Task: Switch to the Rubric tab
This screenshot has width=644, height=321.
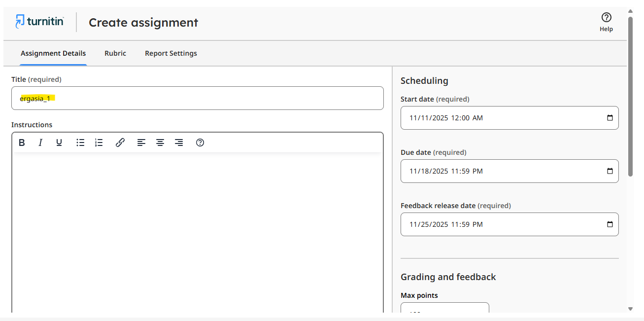Action: (115, 53)
